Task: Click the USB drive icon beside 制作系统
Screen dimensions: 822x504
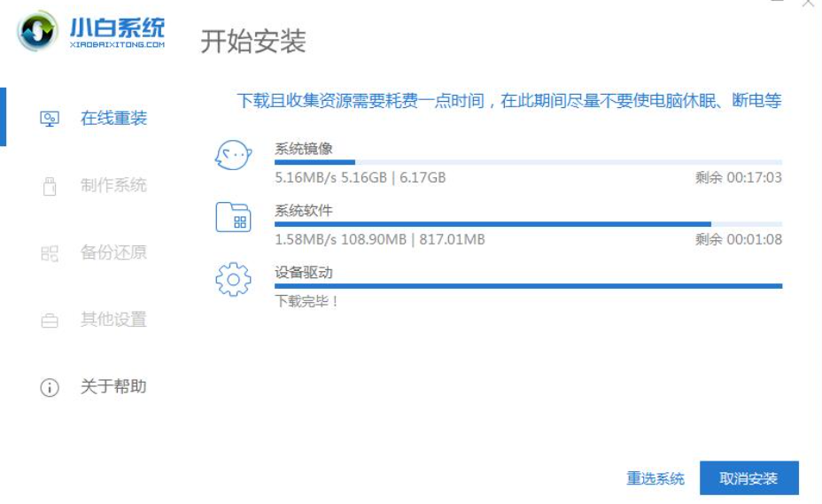Action: [50, 186]
